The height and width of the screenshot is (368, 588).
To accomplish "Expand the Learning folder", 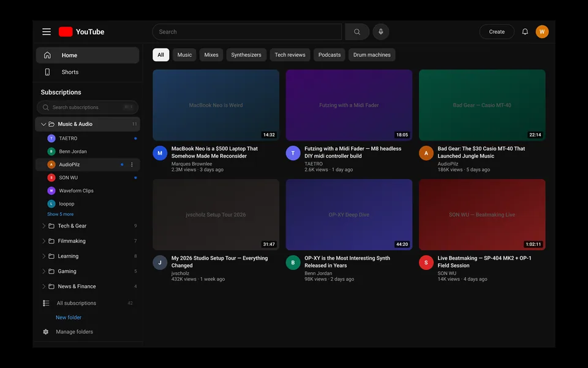I will pos(43,256).
